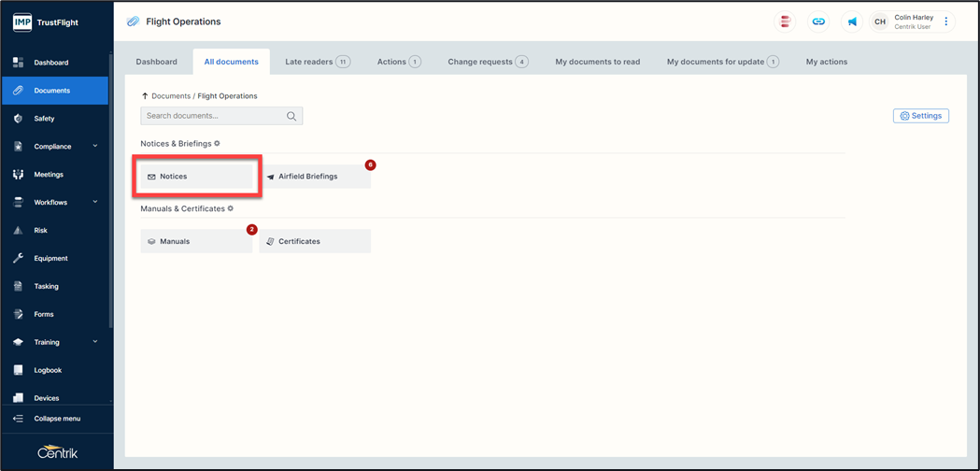Open the Change requests tab
Image resolution: width=980 pixels, height=471 pixels.
tap(488, 62)
